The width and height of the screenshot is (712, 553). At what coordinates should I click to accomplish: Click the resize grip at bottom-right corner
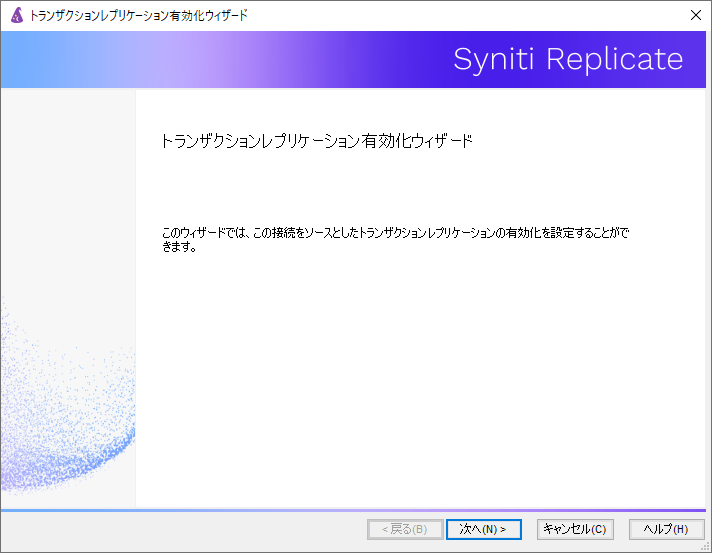click(x=706, y=548)
